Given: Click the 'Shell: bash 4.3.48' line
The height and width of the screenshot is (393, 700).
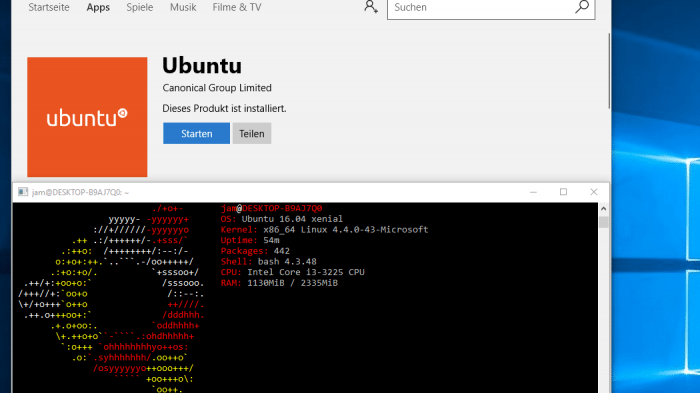Looking at the screenshot, I should 269,262.
